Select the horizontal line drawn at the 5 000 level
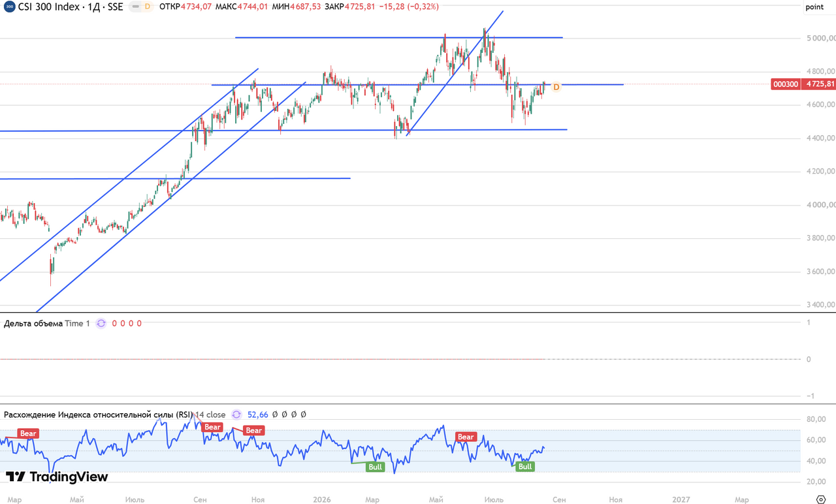836x504 pixels. 398,38
